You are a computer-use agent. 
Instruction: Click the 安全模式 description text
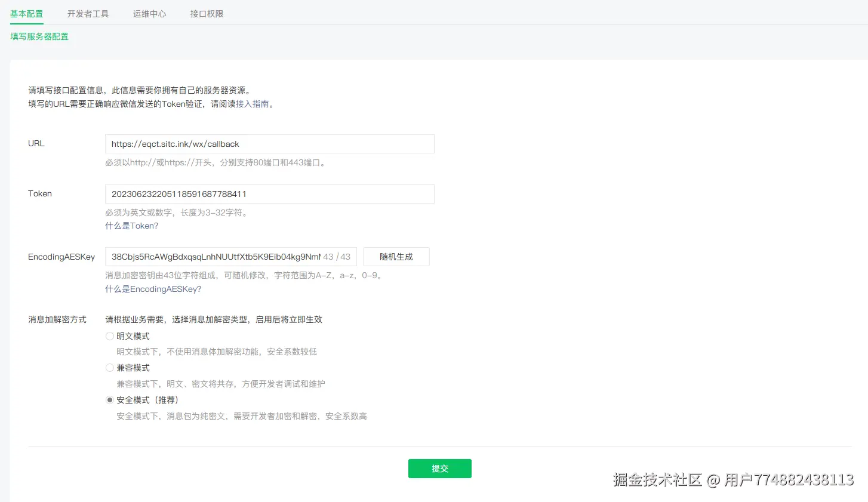[242, 416]
